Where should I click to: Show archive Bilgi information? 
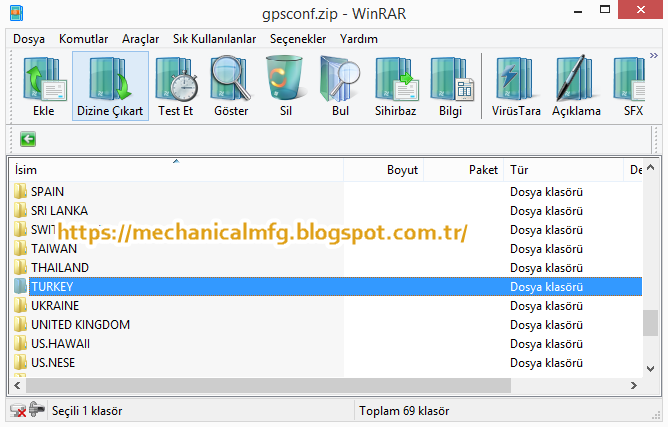pos(451,87)
